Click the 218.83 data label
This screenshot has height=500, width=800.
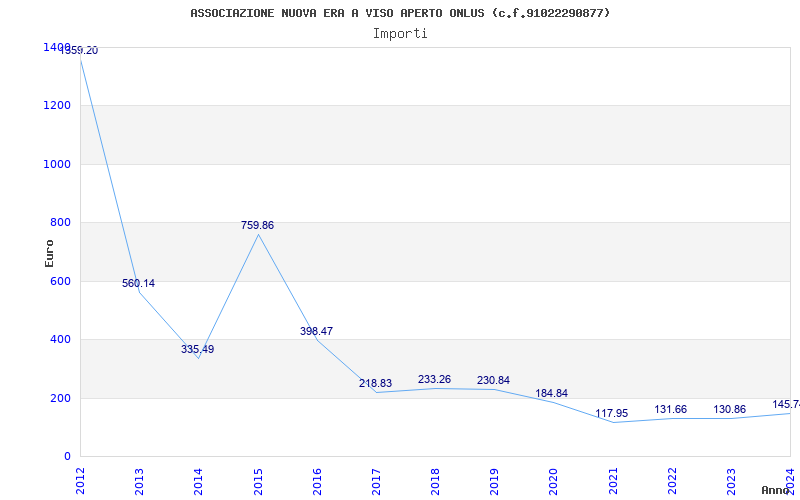376,383
